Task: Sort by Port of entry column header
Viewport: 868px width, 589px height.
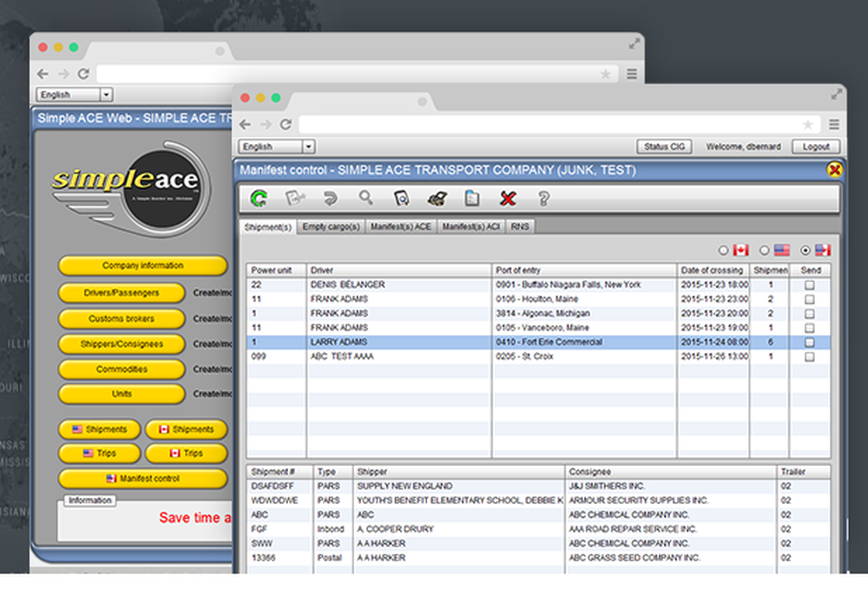Action: [584, 270]
